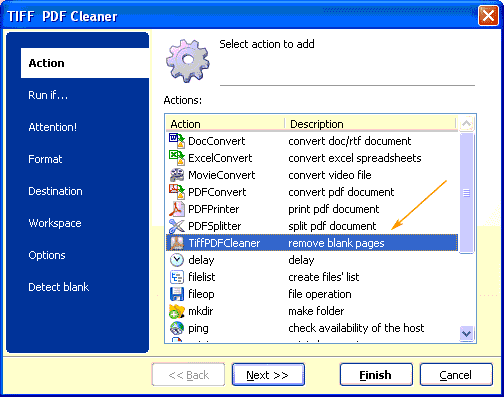Screen dimensions: 504x397
Task: Click the Finish button
Action: [376, 375]
